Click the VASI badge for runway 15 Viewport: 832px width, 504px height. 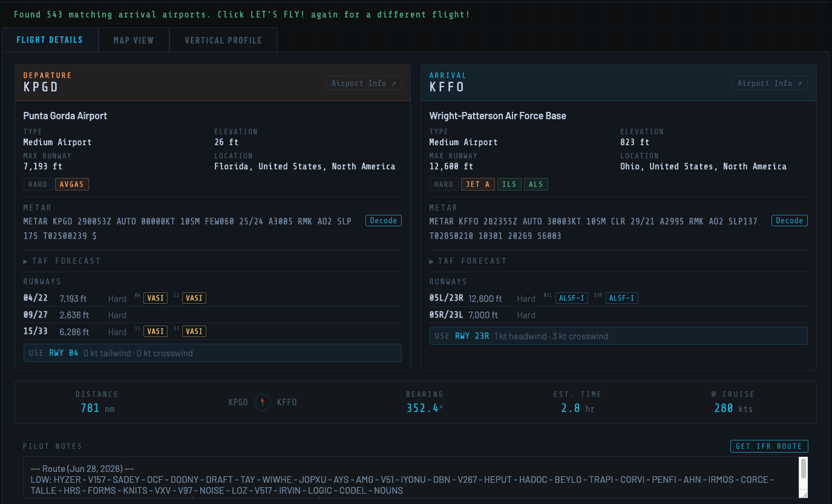156,332
